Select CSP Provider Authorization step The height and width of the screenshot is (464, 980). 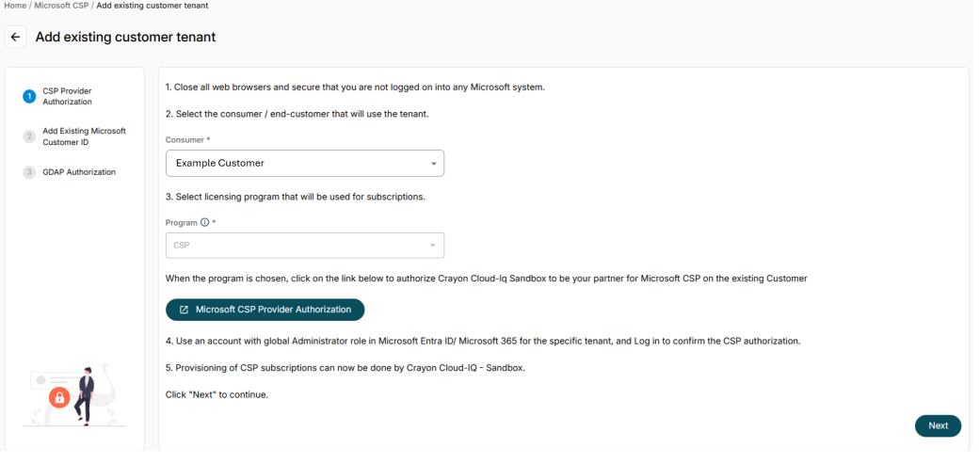pos(67,96)
